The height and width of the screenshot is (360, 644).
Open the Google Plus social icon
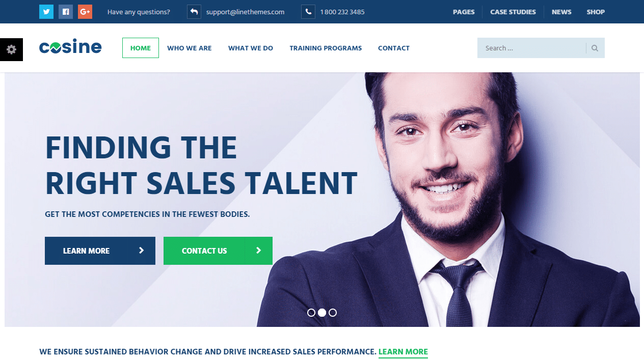(85, 12)
